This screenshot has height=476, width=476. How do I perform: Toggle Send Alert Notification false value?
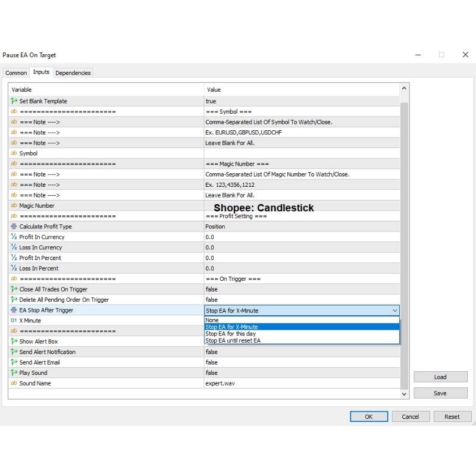pos(301,352)
